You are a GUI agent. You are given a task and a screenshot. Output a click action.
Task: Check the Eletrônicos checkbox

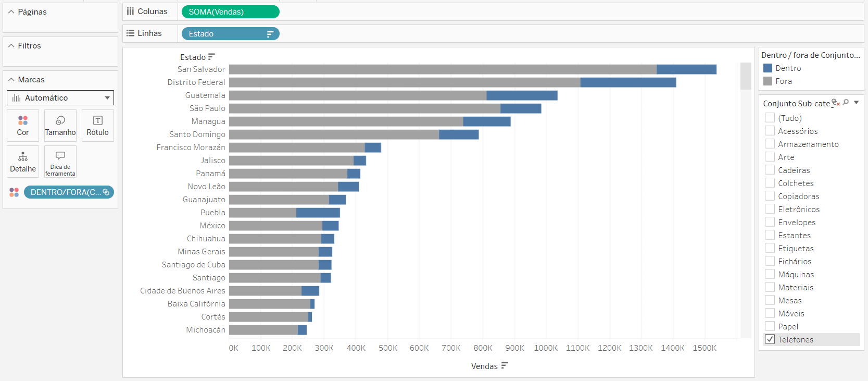pyautogui.click(x=770, y=209)
